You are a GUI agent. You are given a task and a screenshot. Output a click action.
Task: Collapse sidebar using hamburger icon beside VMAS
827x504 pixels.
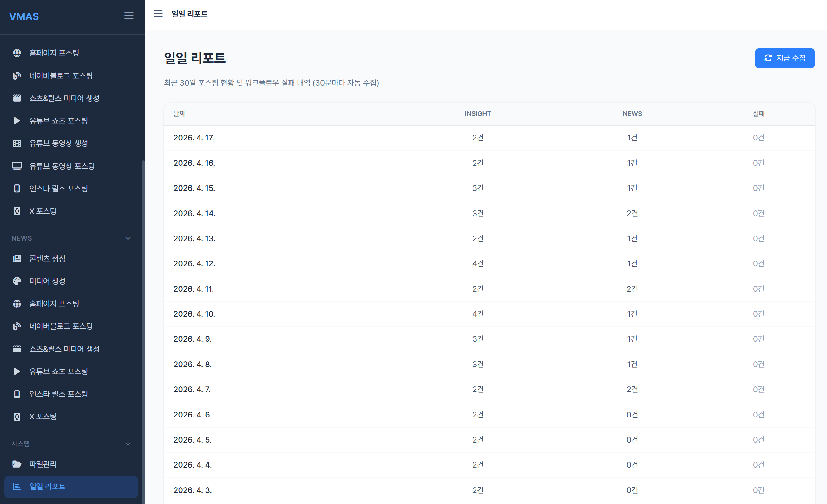(x=129, y=16)
